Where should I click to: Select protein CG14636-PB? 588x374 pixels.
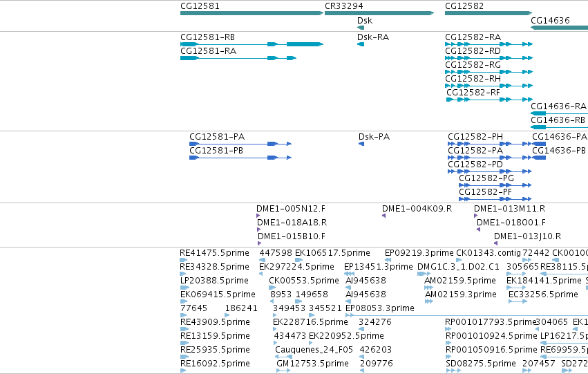tap(539, 158)
